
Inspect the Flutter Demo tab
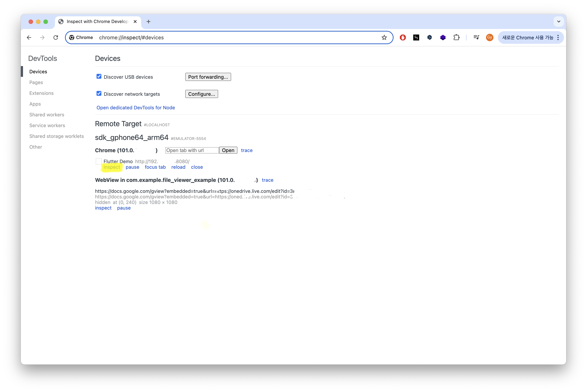coord(112,167)
